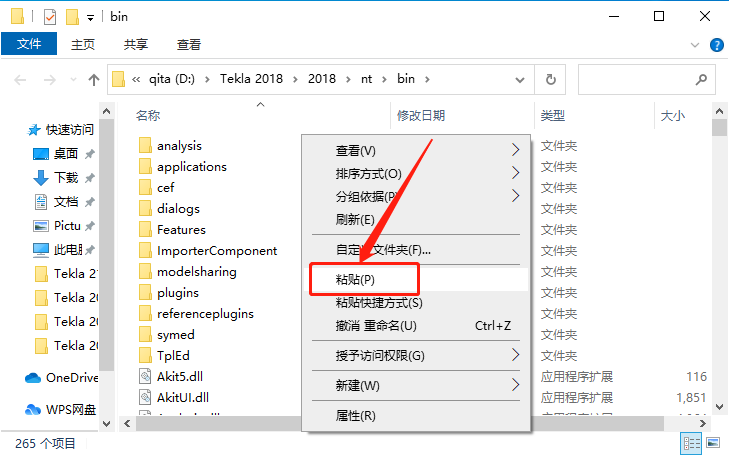Switch to the 主页 ribbon tab
729x455 pixels.
pyautogui.click(x=83, y=44)
